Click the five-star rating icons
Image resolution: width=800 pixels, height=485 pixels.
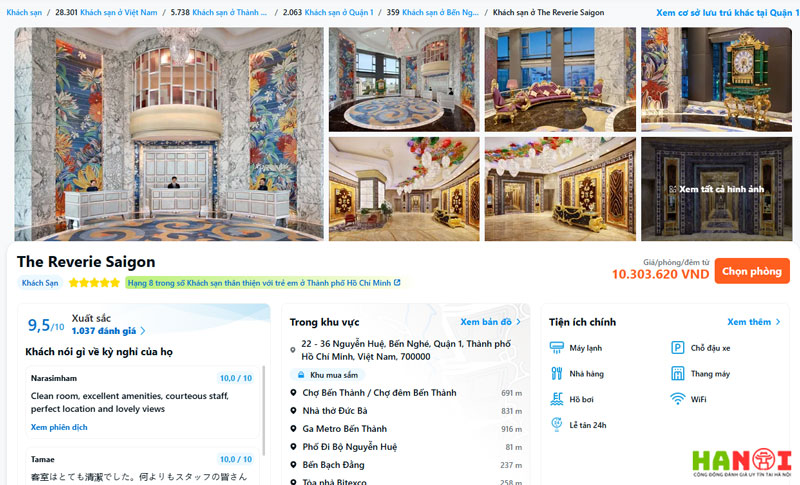point(94,283)
